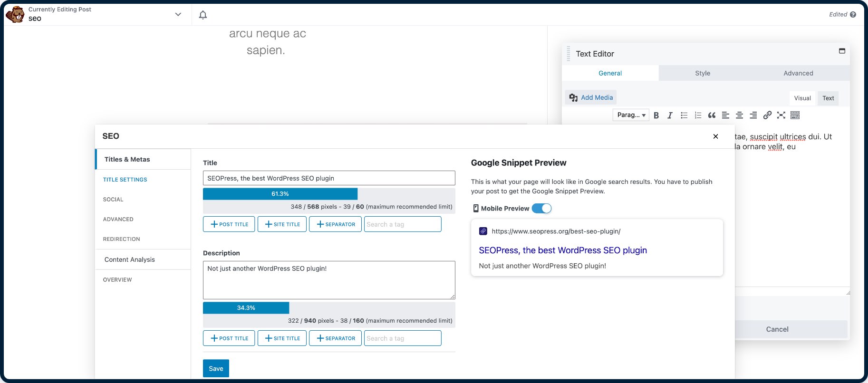The width and height of the screenshot is (868, 383).
Task: Add Site Title tag to Description
Action: click(x=282, y=338)
